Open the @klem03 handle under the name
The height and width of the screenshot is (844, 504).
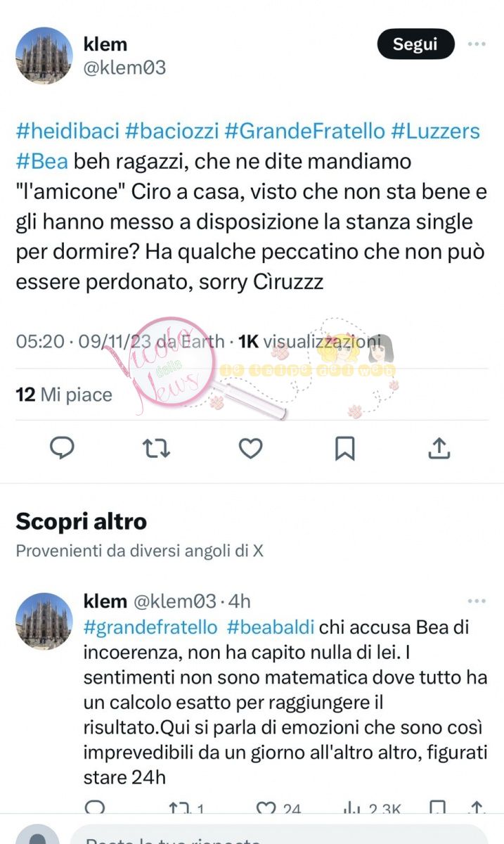pos(124,68)
